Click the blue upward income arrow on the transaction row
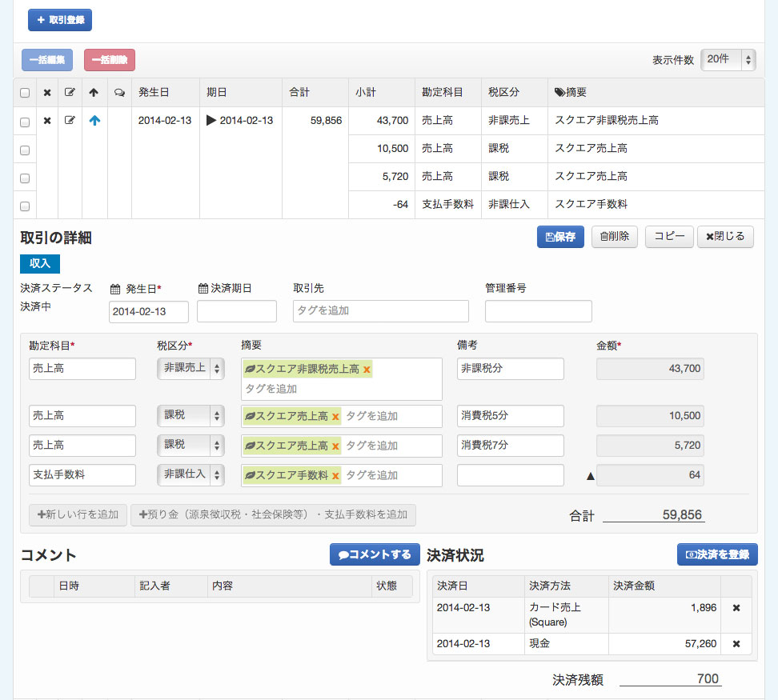 94,120
